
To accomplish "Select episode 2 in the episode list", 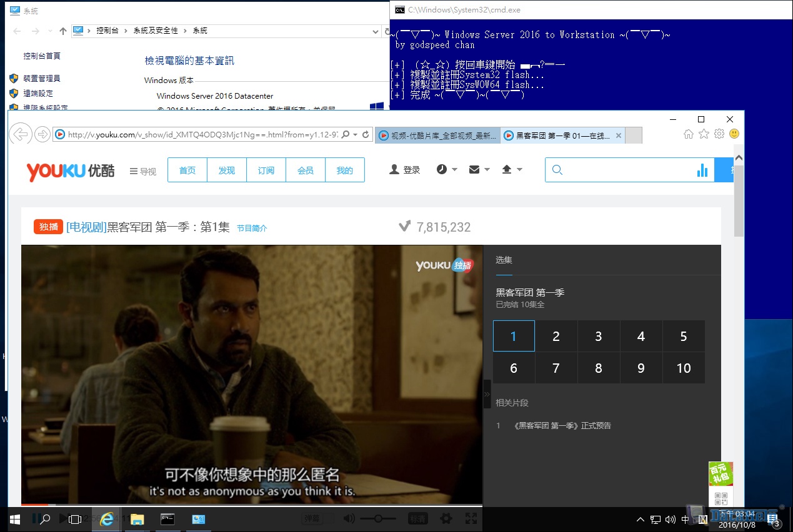I will pos(556,337).
